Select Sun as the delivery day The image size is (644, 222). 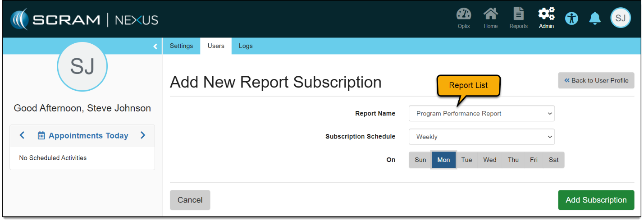pyautogui.click(x=420, y=160)
